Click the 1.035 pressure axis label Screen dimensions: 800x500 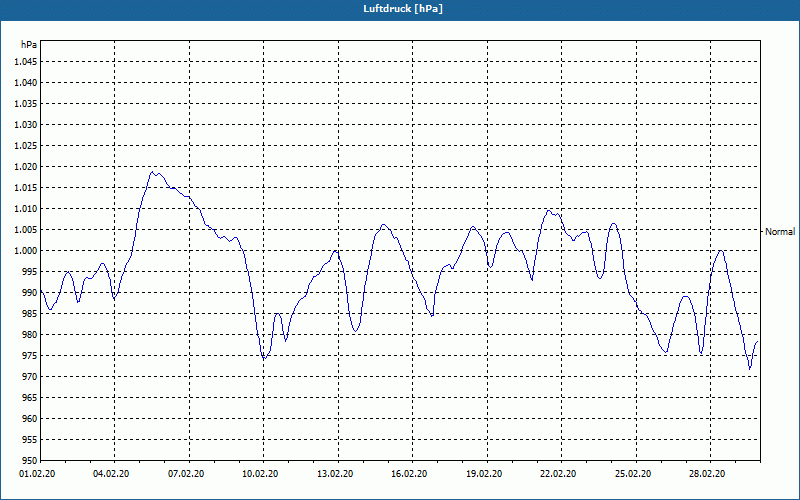click(26, 104)
